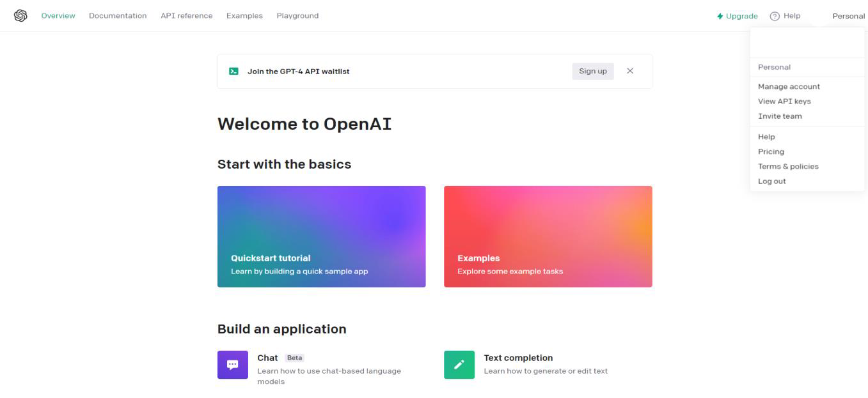This screenshot has height=398, width=868.
Task: Click Log out
Action: (771, 181)
